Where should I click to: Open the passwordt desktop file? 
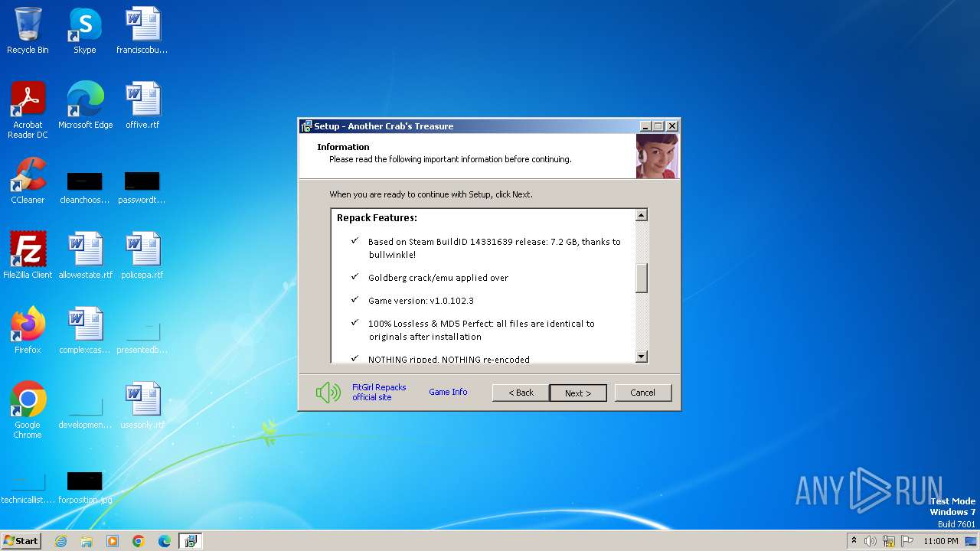(142, 187)
